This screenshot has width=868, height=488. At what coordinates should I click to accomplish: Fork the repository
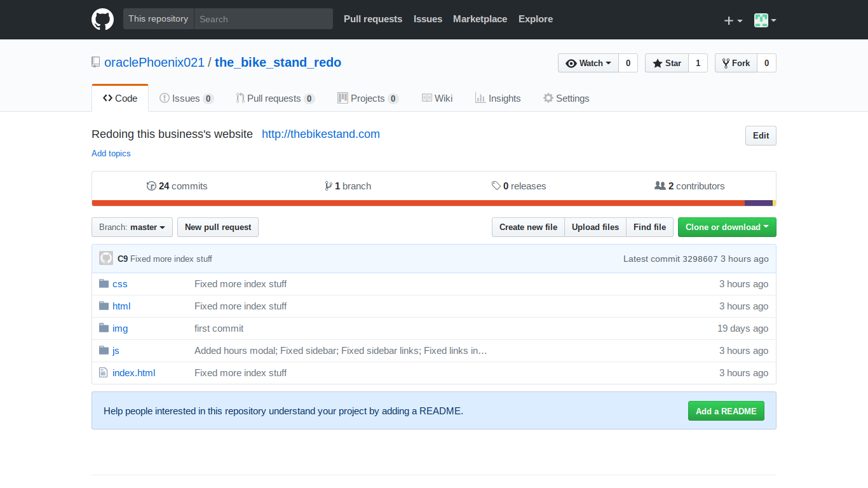point(736,63)
